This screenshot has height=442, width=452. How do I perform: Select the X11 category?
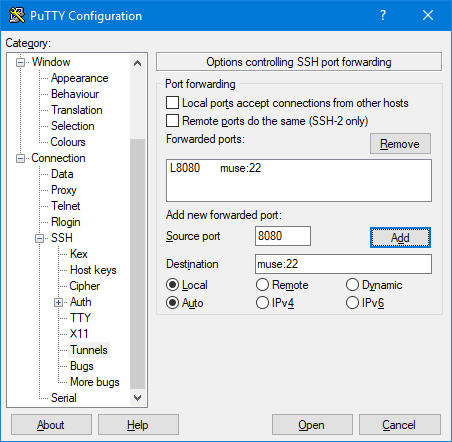[79, 334]
